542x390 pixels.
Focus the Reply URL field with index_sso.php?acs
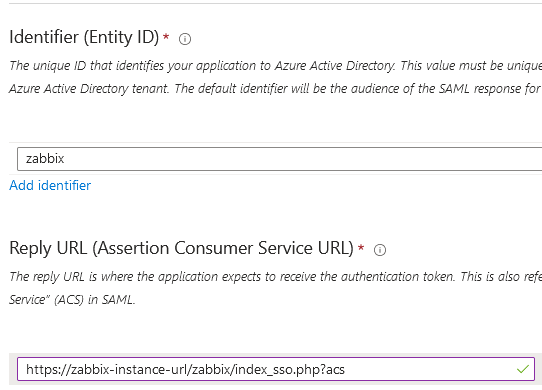(x=276, y=369)
